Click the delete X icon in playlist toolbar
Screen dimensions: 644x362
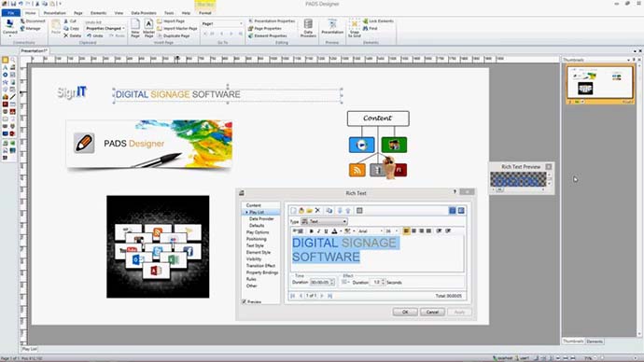(x=317, y=211)
